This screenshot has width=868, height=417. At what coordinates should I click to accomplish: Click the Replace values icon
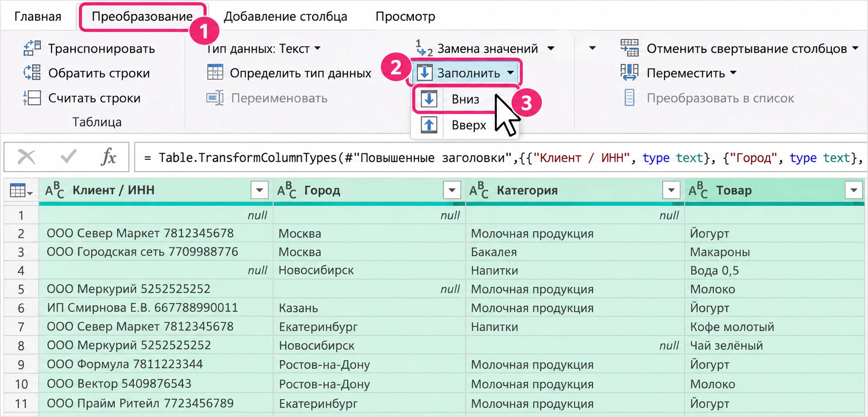coord(424,48)
